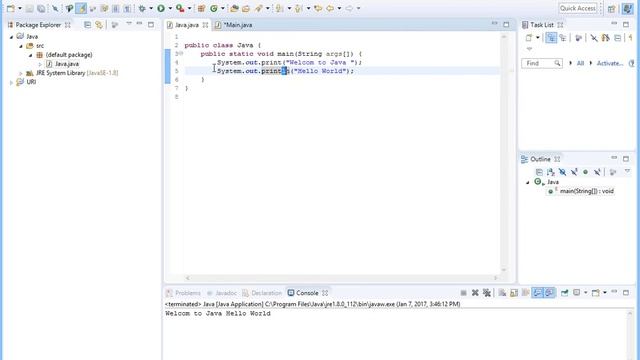Open the Package Explorer view menu

[x=129, y=24]
